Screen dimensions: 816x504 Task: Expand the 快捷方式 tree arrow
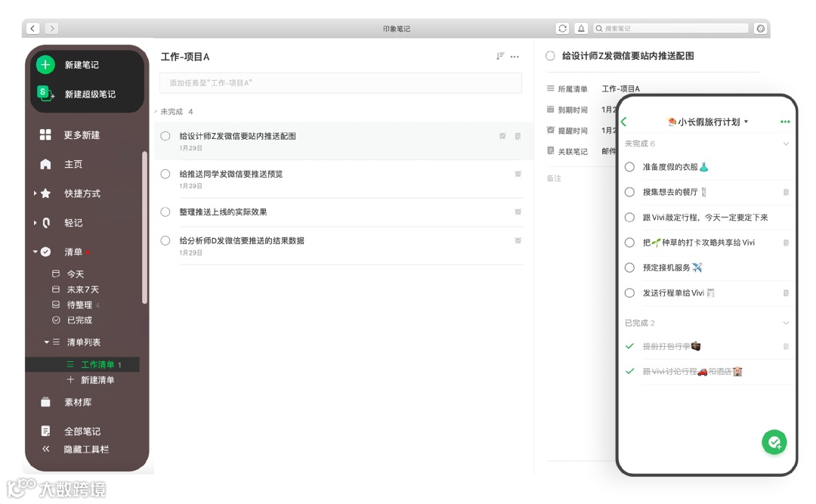click(x=35, y=193)
